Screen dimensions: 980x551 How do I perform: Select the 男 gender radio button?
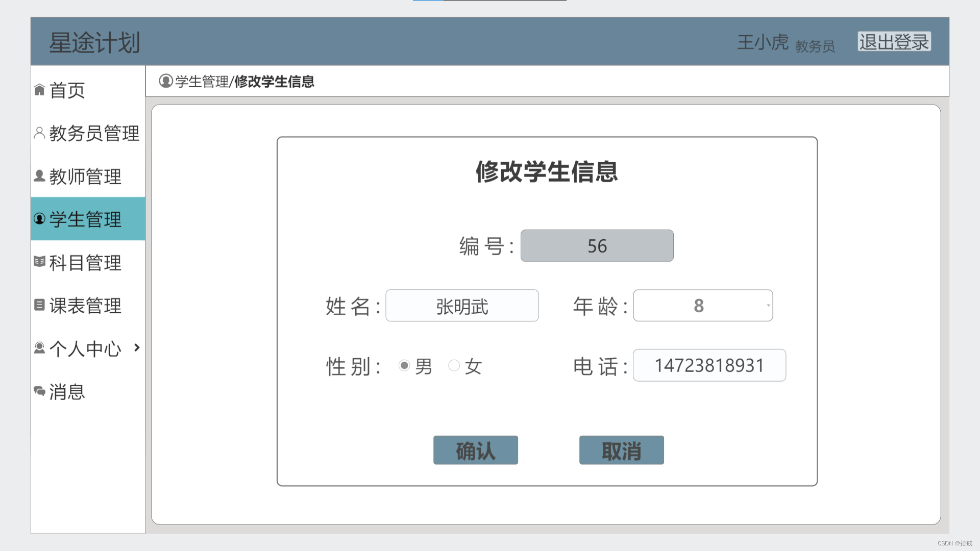pos(404,365)
